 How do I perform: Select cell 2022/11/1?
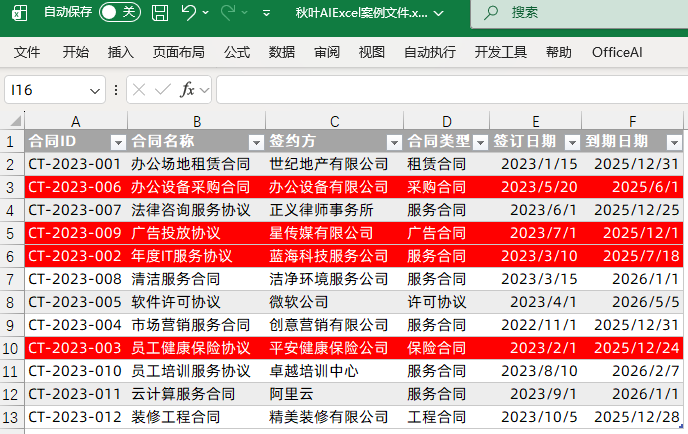(x=536, y=325)
